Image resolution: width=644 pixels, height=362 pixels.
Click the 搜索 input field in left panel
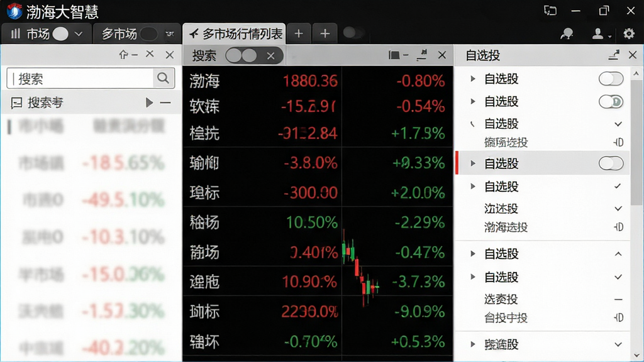click(80, 78)
